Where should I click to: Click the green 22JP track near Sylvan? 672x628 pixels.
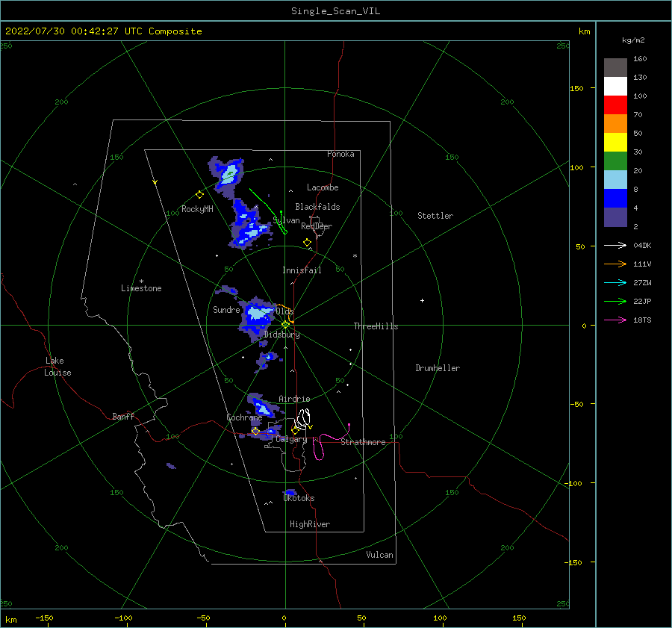coord(268,211)
